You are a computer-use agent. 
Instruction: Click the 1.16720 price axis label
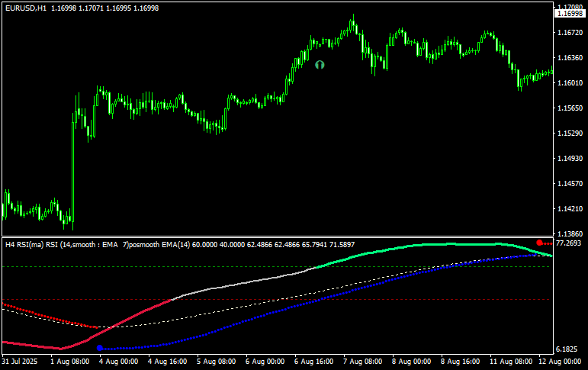570,33
